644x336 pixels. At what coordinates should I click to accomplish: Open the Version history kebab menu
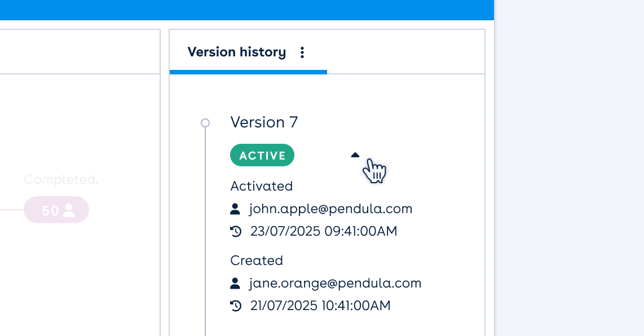coord(302,52)
